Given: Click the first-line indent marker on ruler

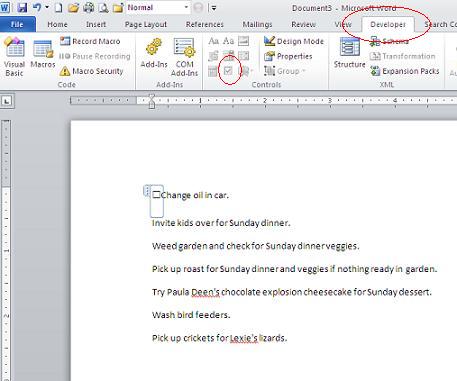Looking at the screenshot, I should pos(152,97).
